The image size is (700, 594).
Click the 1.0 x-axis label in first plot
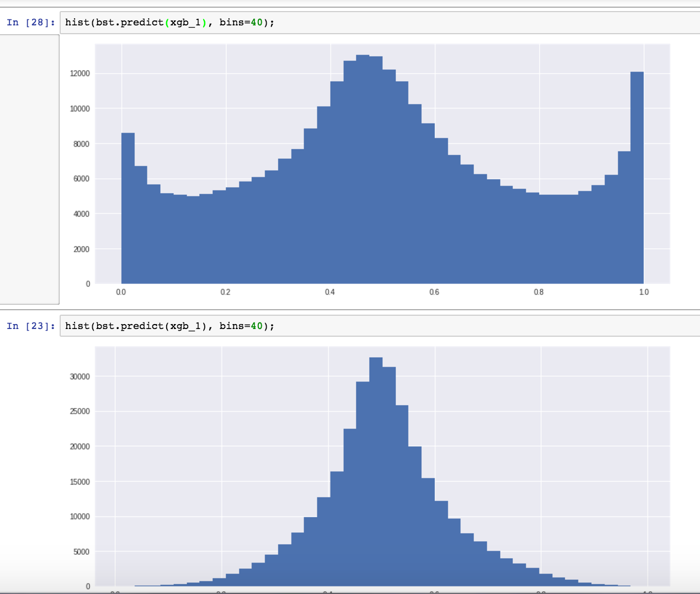tap(644, 292)
